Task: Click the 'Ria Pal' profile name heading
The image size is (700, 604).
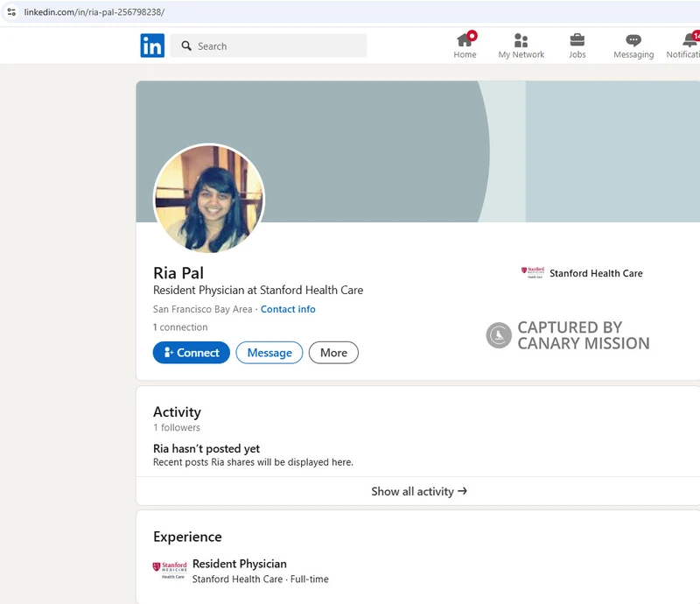Action: pyautogui.click(x=178, y=272)
